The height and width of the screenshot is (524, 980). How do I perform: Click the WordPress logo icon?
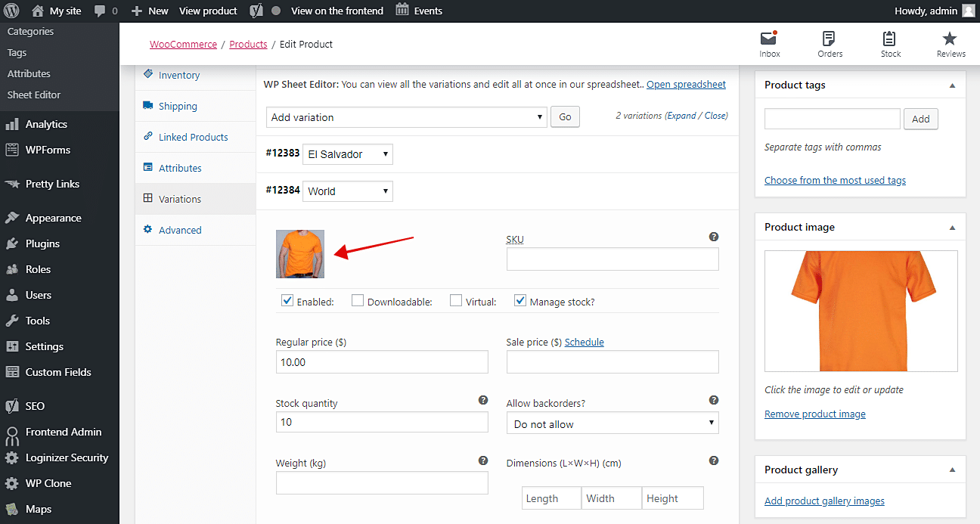[13, 11]
